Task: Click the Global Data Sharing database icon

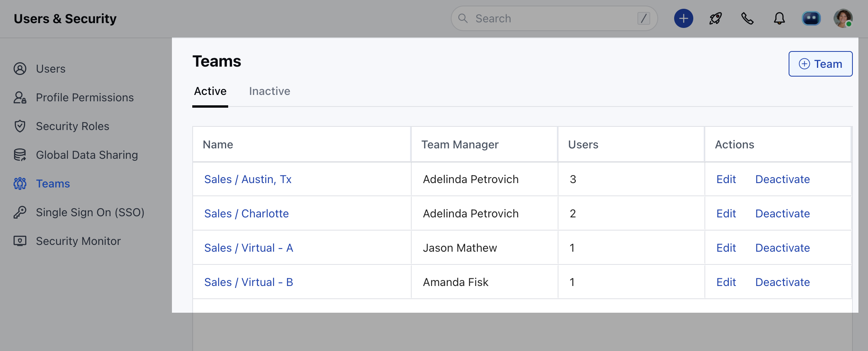Action: [20, 155]
